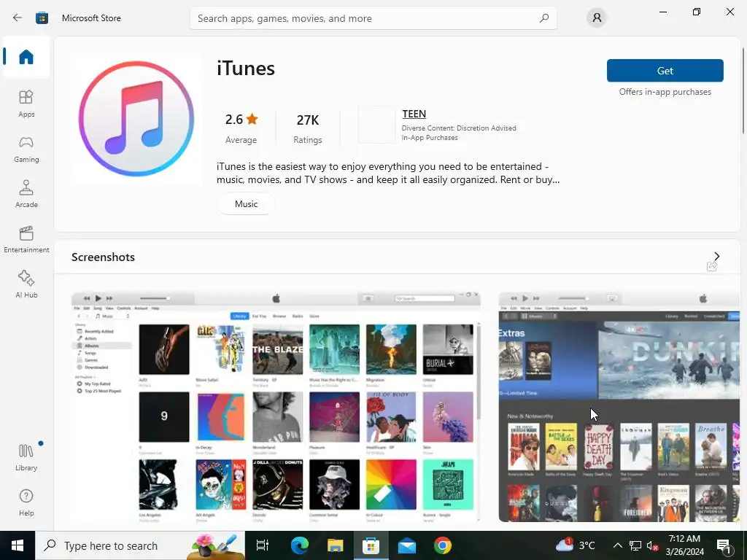Click the taskbar search box
This screenshot has width=747, height=560.
pyautogui.click(x=140, y=545)
